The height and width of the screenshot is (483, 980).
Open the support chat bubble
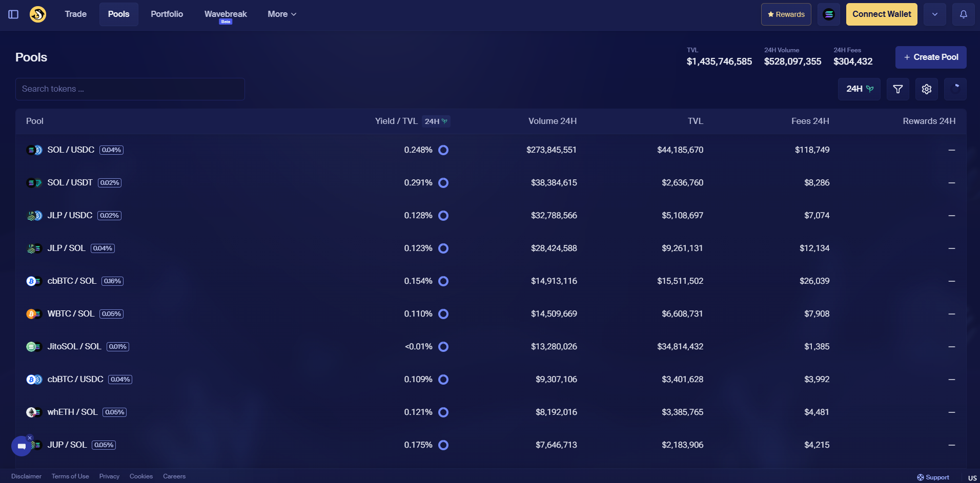pos(22,446)
